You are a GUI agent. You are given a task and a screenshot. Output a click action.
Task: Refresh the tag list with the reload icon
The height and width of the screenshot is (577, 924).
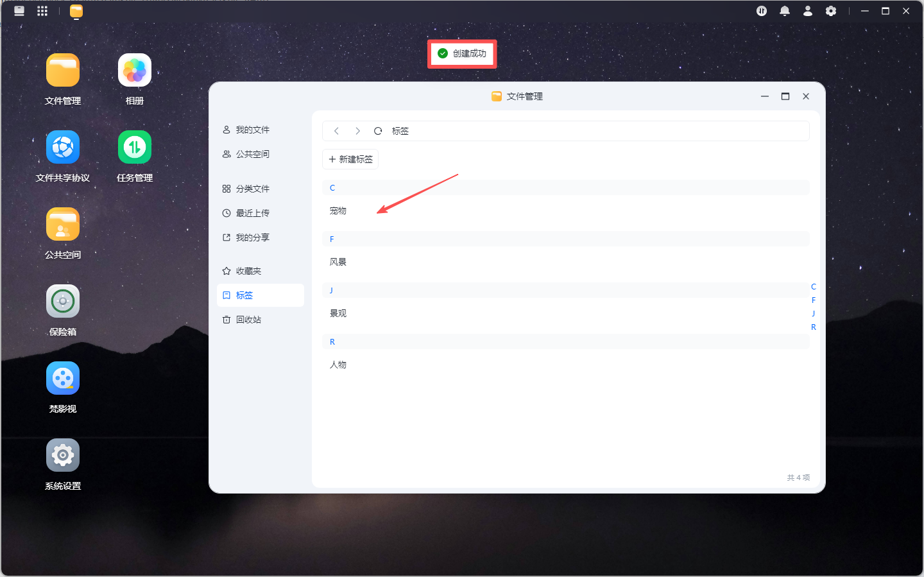coord(378,131)
